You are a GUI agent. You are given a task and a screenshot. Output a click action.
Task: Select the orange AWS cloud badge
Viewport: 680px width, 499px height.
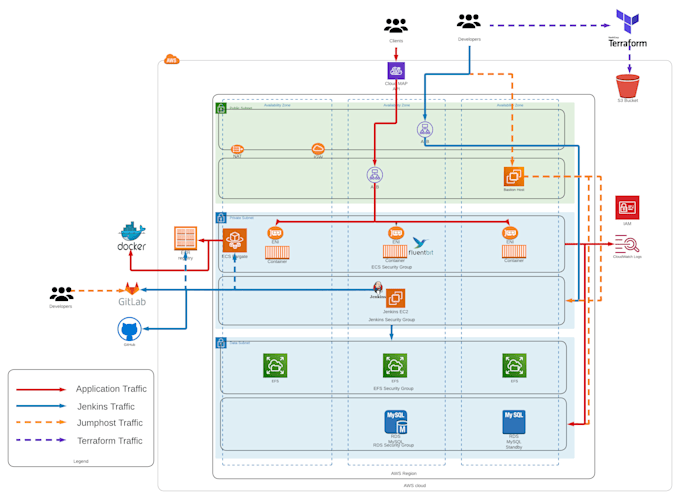click(x=172, y=59)
